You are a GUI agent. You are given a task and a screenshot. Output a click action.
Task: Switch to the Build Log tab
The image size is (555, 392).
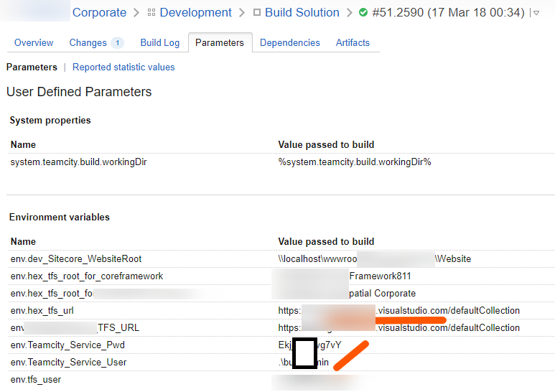[160, 43]
